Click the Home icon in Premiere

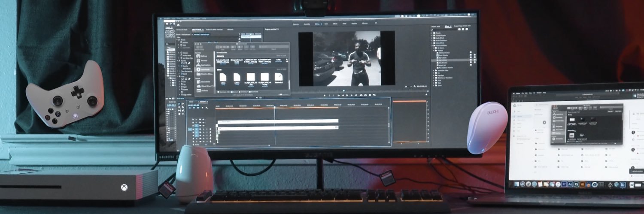click(x=178, y=25)
